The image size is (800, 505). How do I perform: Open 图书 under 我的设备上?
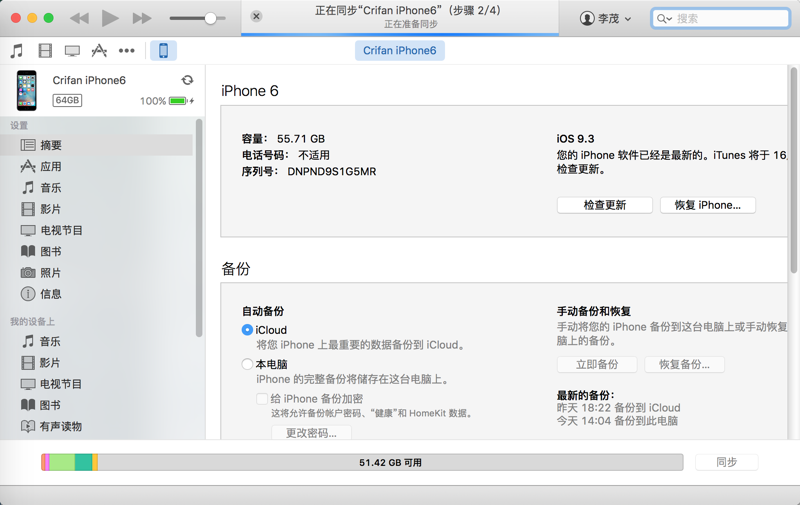coord(96,405)
